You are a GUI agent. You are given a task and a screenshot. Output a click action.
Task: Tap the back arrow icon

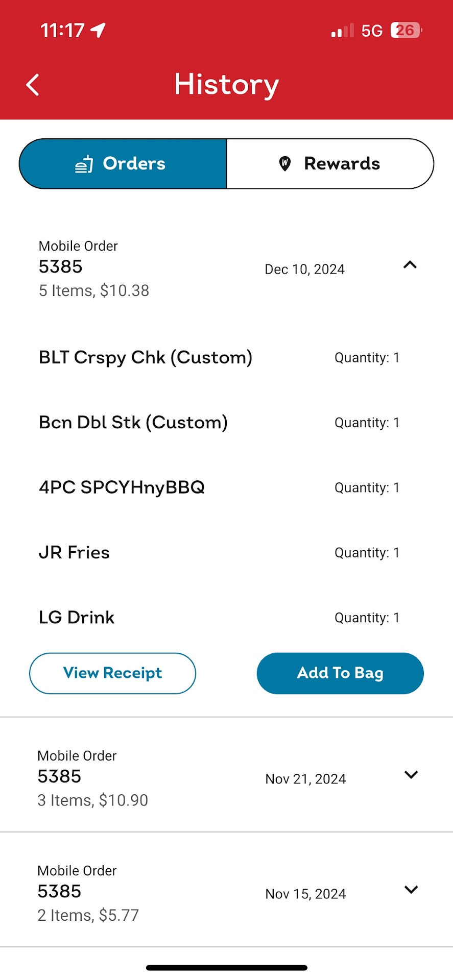tap(33, 85)
